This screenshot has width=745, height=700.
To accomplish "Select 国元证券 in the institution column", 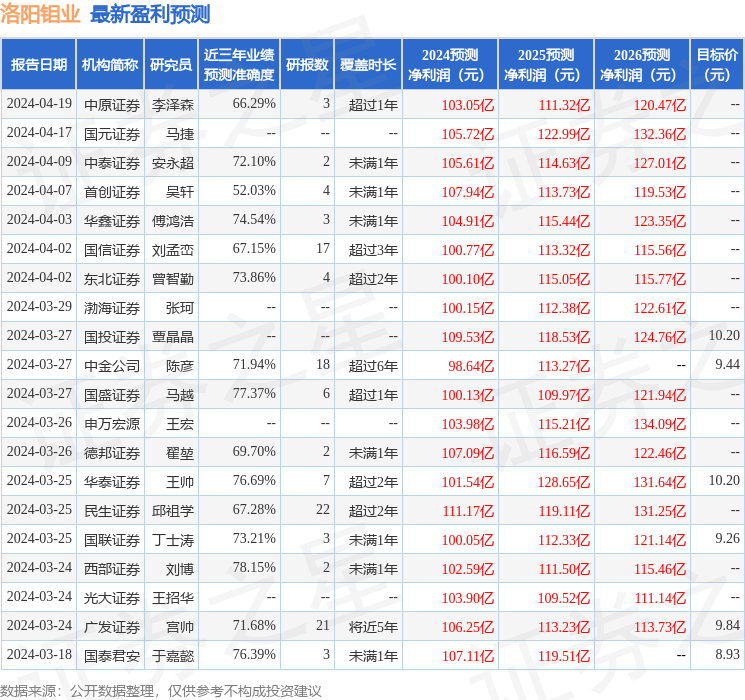I will click(x=112, y=134).
